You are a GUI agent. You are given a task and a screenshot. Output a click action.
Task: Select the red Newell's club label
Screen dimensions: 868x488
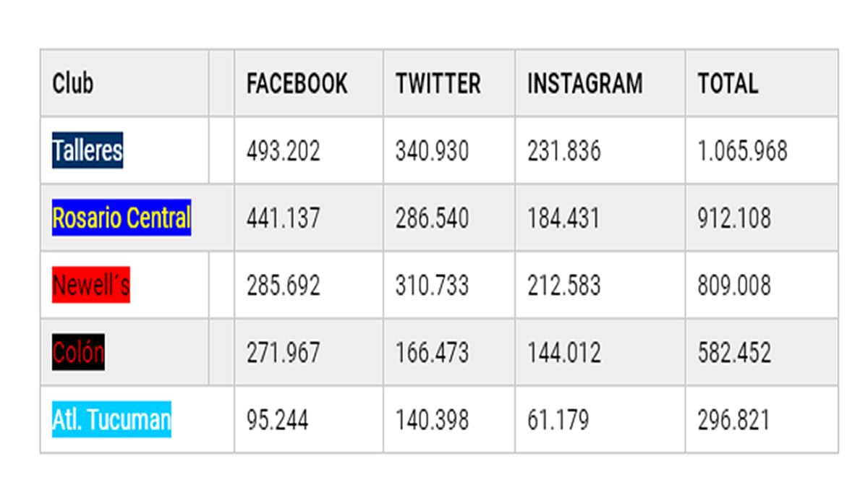(x=91, y=286)
